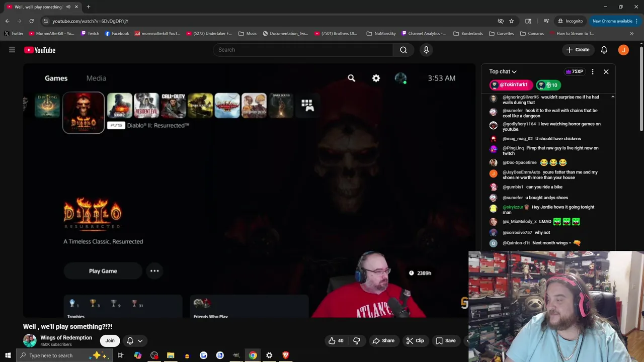Screen dimensions: 644x362
Task: Click the @TokinTurk1 pinned chat chip
Action: point(510,85)
